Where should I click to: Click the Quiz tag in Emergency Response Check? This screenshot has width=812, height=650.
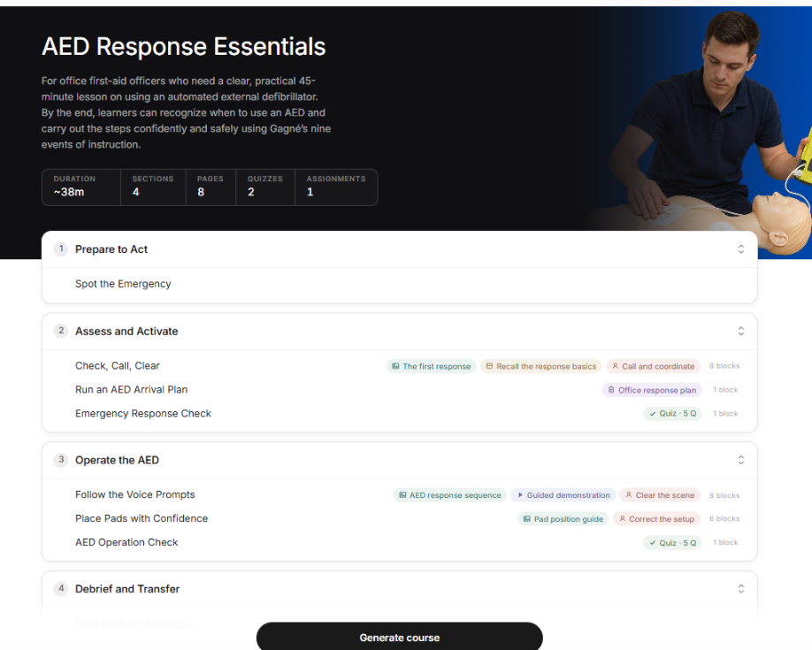tap(672, 413)
